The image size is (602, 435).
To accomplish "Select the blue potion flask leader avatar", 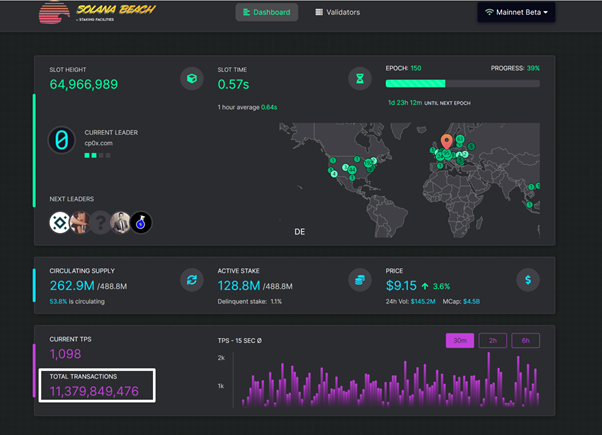I will [x=141, y=222].
